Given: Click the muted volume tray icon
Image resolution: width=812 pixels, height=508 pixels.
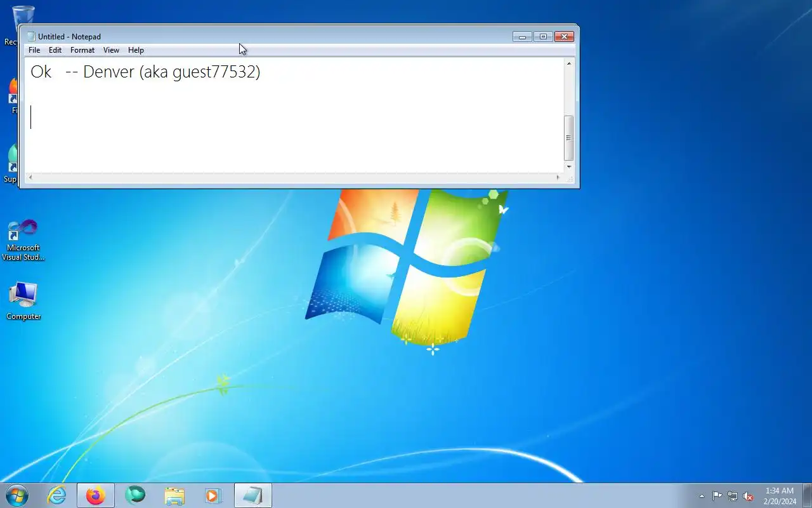Looking at the screenshot, I should point(749,496).
